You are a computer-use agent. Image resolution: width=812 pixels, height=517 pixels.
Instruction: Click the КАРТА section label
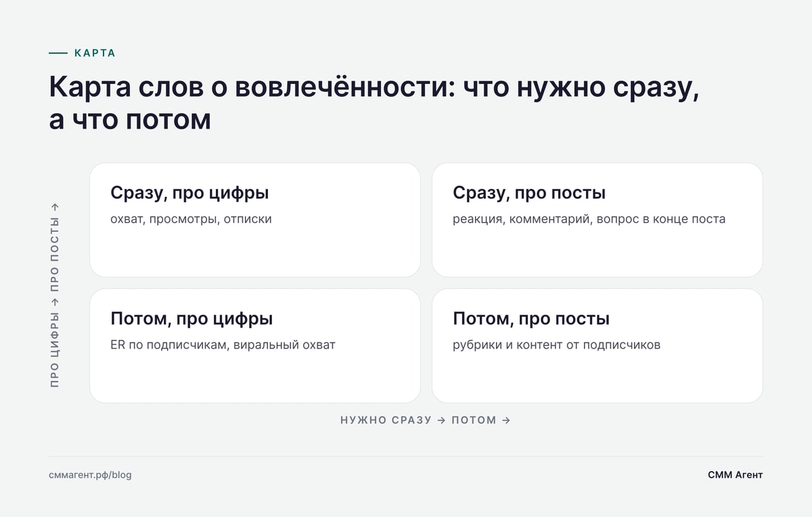pos(95,53)
